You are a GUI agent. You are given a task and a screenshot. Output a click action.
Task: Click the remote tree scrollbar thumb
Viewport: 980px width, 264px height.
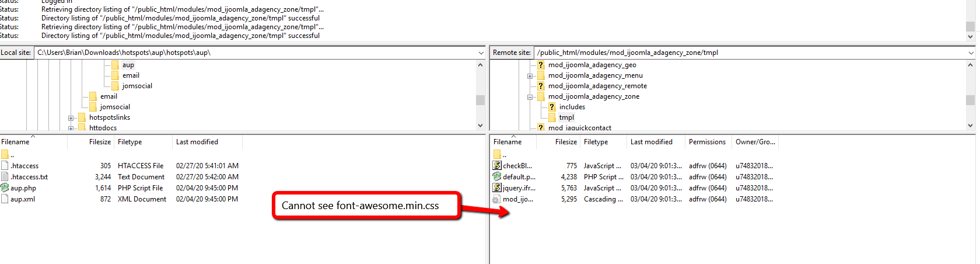click(971, 100)
